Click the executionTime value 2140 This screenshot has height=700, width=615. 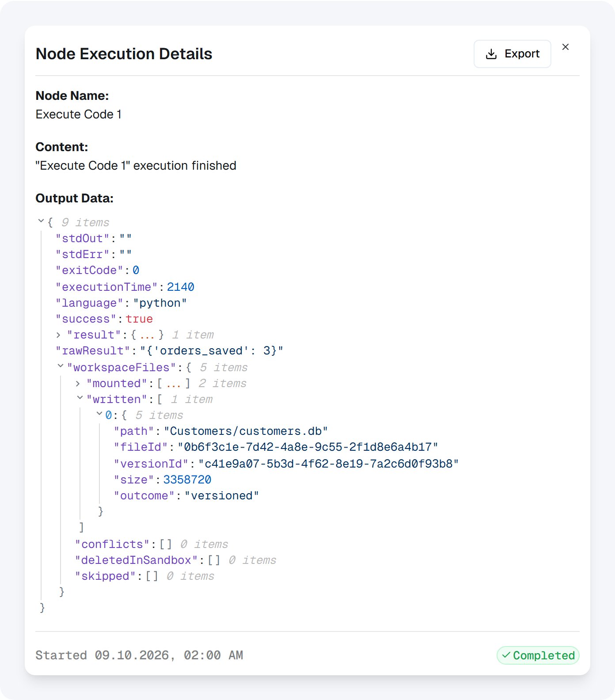pos(181,287)
